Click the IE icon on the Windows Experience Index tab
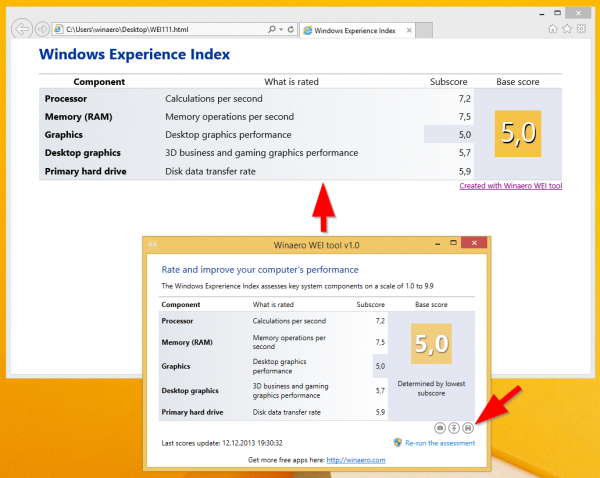Screen dimensions: 600x478 308,31
